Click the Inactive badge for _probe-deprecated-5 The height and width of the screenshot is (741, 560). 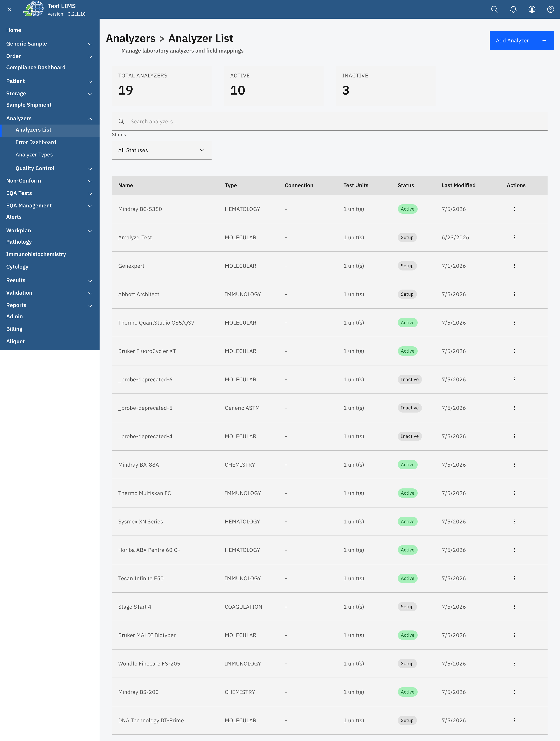click(x=410, y=408)
